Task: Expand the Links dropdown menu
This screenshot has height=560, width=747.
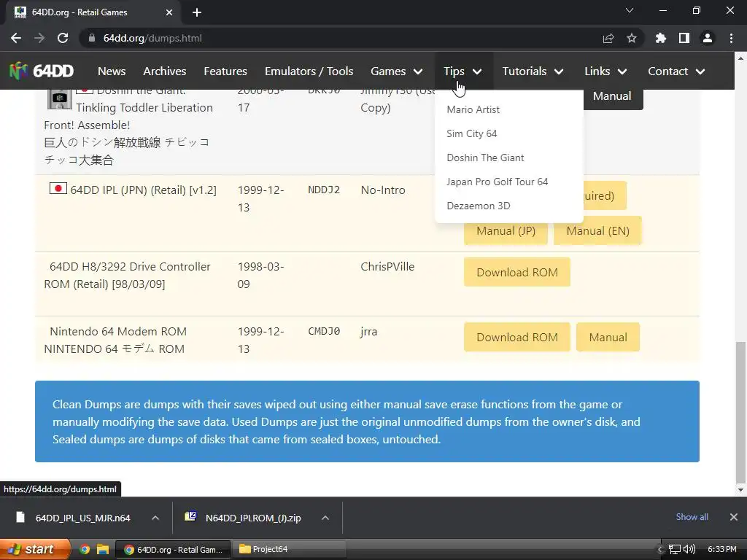Action: click(x=605, y=71)
